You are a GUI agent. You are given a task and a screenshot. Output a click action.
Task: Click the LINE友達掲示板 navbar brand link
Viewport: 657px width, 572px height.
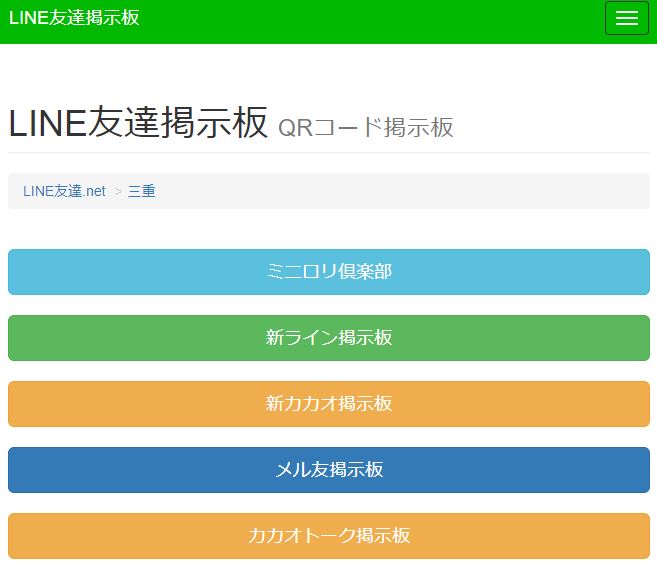click(x=74, y=18)
